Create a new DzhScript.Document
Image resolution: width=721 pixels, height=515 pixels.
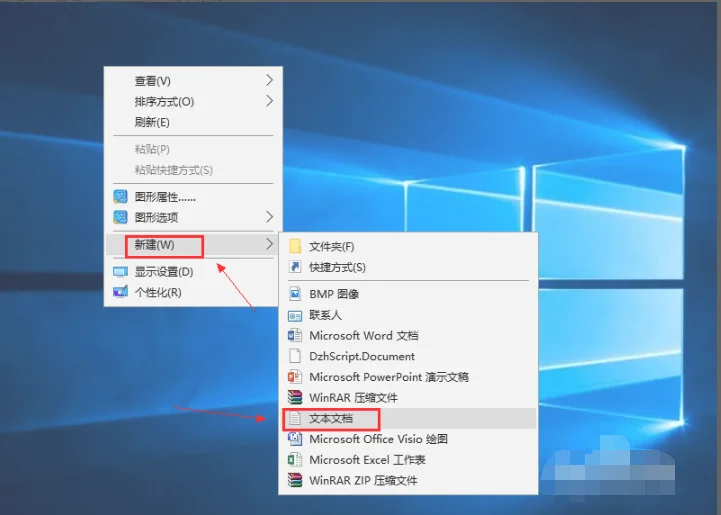pos(408,356)
